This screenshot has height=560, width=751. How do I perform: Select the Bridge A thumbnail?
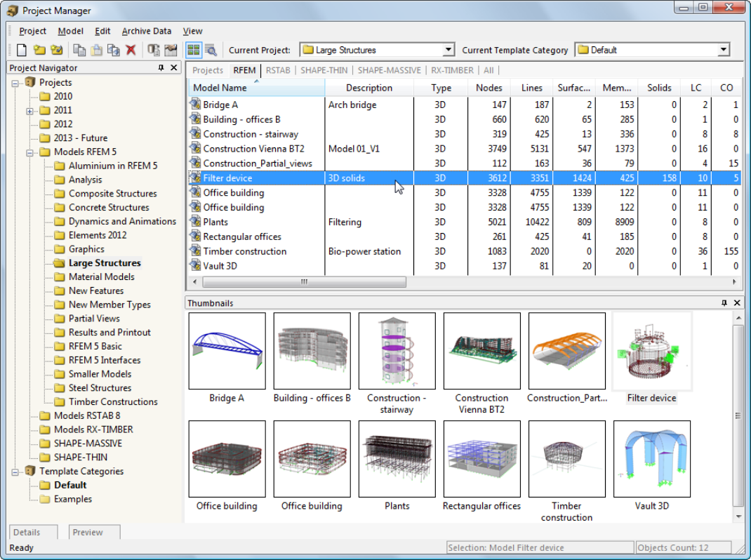227,351
